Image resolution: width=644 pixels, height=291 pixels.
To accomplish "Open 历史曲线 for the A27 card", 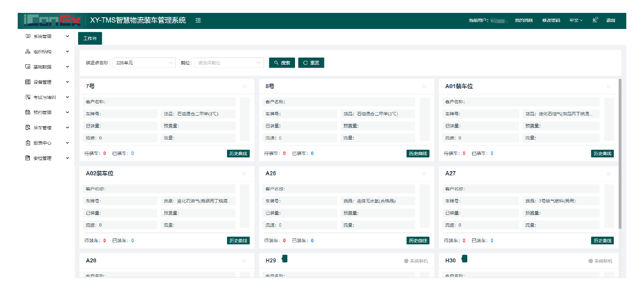I will (x=603, y=241).
